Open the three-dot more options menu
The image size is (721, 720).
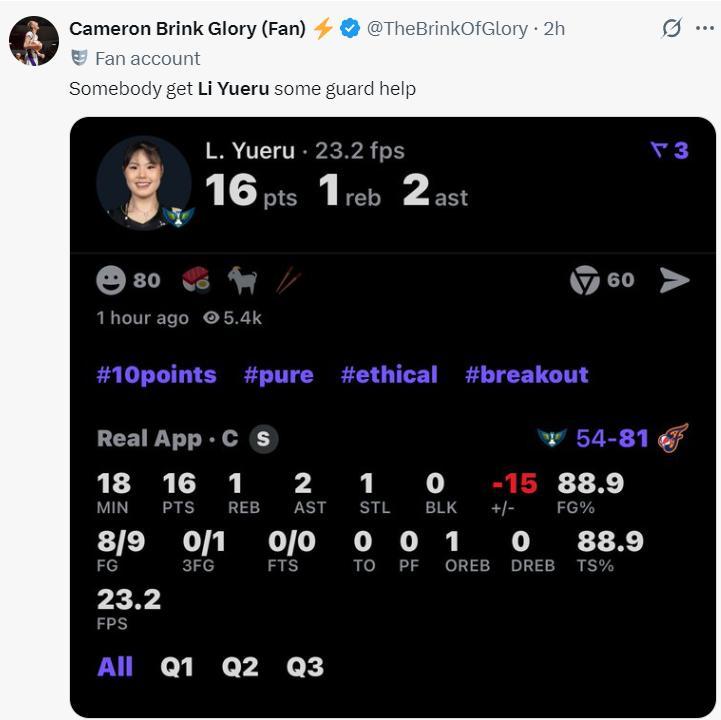click(x=704, y=29)
